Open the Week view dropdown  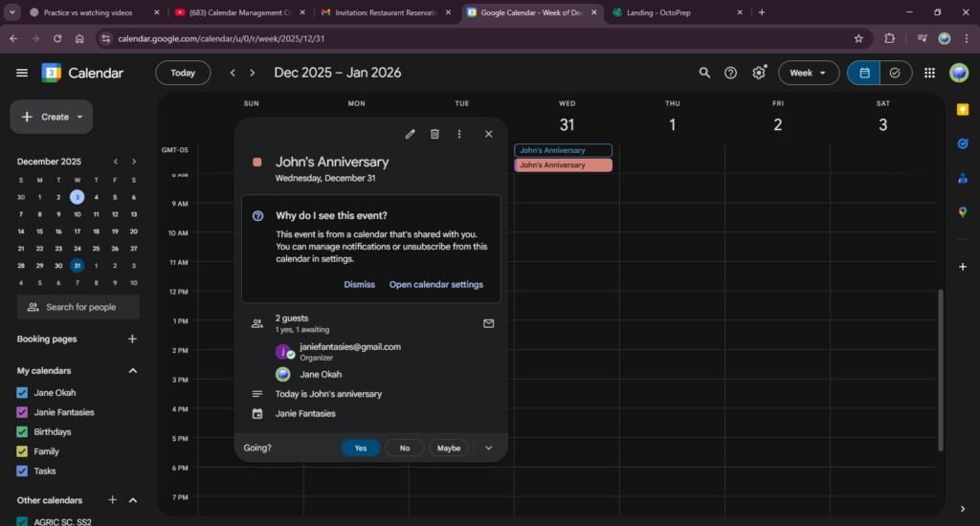808,73
